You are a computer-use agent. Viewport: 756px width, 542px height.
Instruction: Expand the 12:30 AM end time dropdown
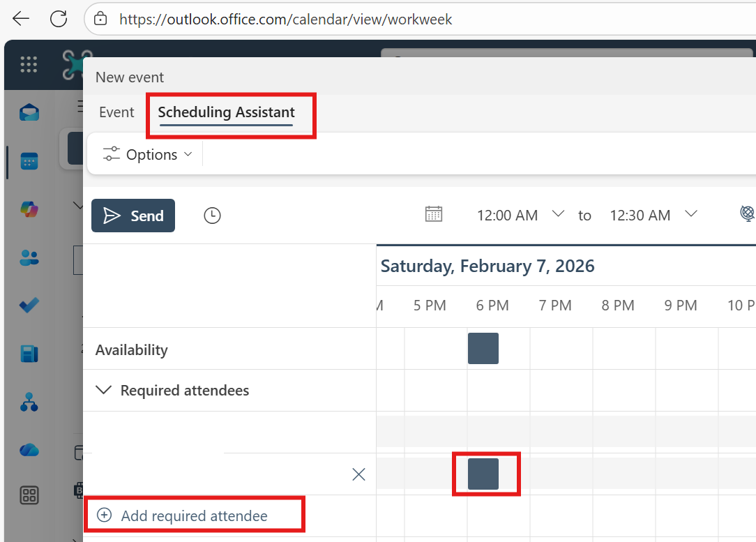(x=691, y=213)
